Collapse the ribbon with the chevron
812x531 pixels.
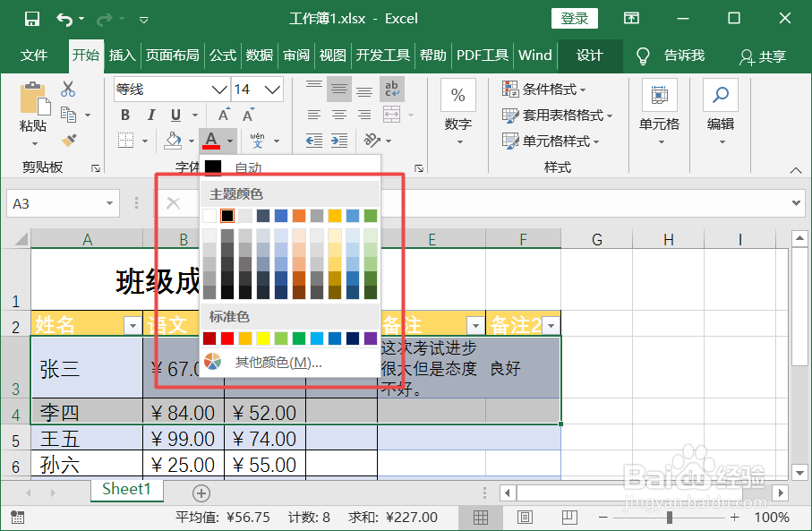click(795, 170)
